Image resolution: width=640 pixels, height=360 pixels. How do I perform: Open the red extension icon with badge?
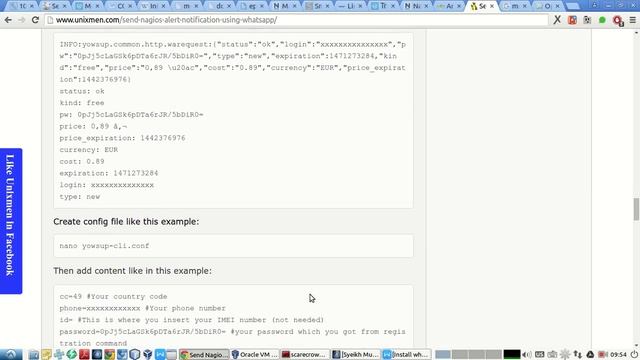[618, 20]
